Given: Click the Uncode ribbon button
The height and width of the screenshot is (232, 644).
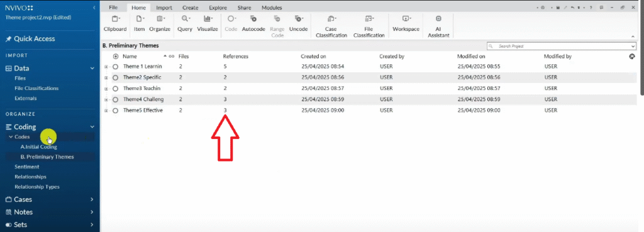Looking at the screenshot, I should [298, 24].
